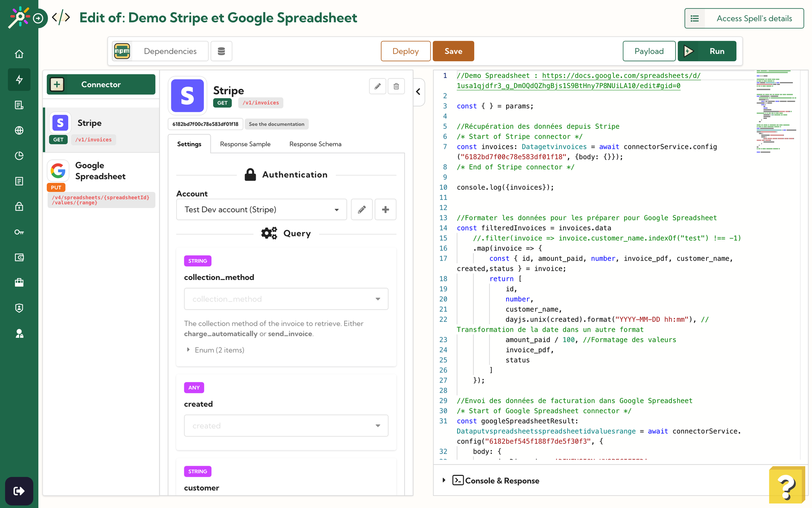Open the lined page sidebar icon

tap(19, 181)
